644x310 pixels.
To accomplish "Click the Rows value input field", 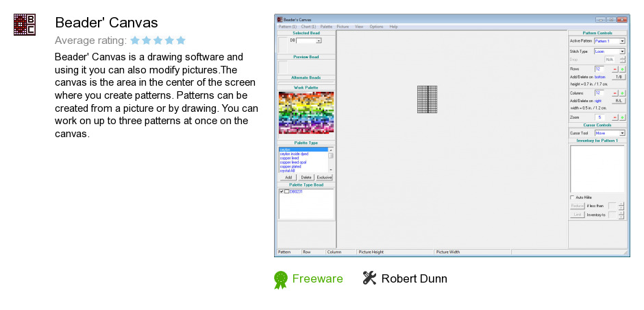I will [x=599, y=69].
